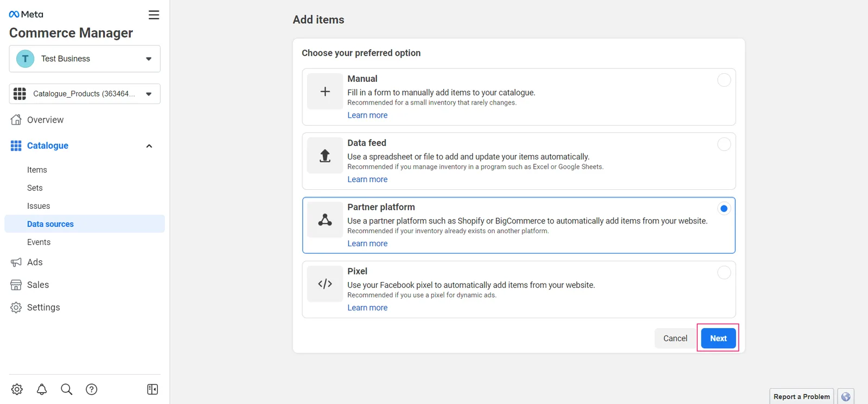Click the globe icon near Report a Problem

(x=846, y=396)
